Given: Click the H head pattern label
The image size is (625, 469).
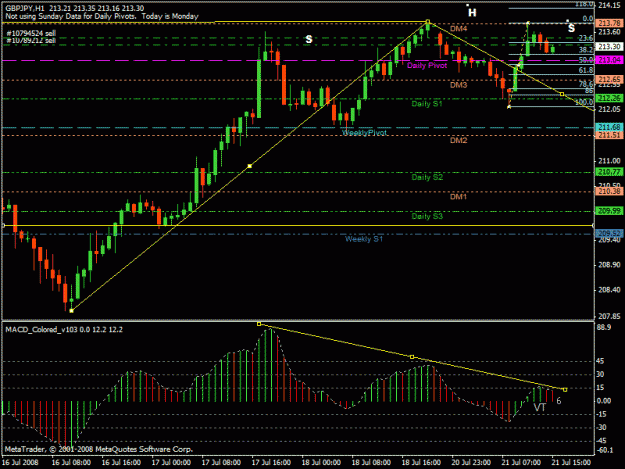Looking at the screenshot, I should click(472, 13).
